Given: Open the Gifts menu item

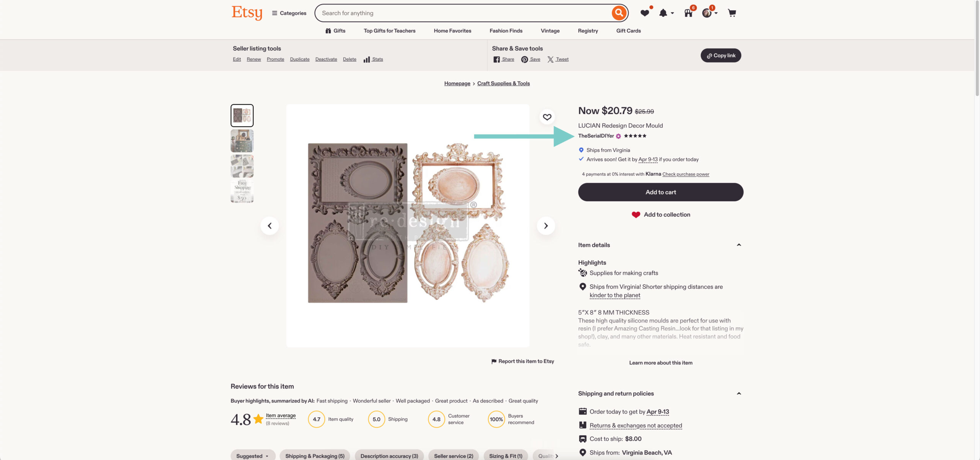Looking at the screenshot, I should [x=335, y=31].
